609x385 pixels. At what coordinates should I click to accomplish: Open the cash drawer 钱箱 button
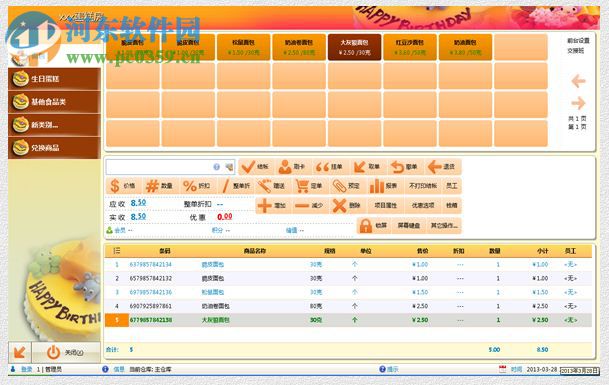point(452,206)
